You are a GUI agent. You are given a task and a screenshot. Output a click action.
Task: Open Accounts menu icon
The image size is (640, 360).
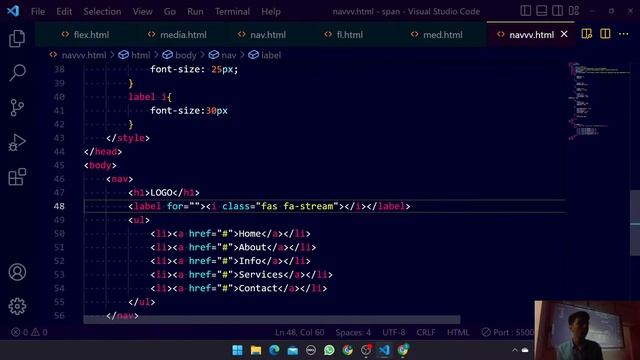pos(17,272)
